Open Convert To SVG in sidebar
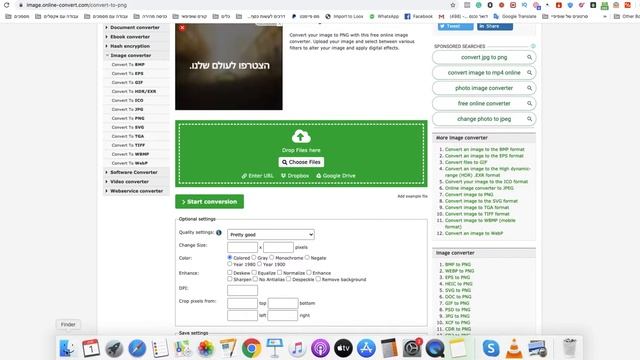 tap(128, 127)
